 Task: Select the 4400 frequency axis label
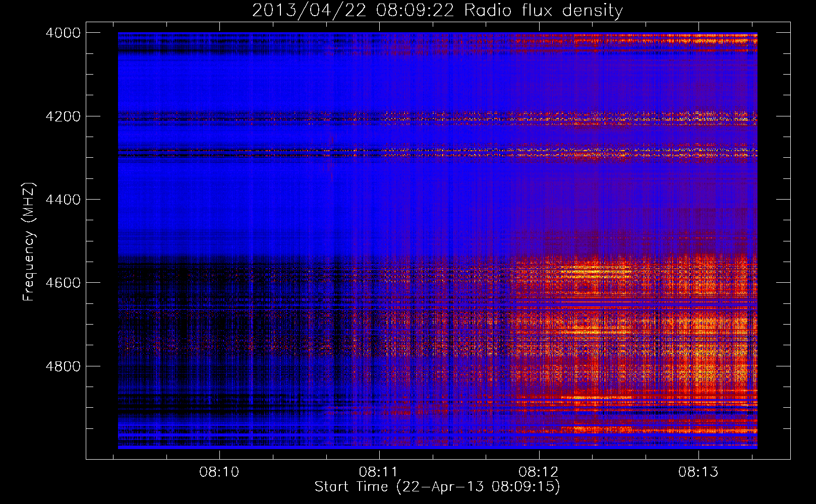(63, 200)
